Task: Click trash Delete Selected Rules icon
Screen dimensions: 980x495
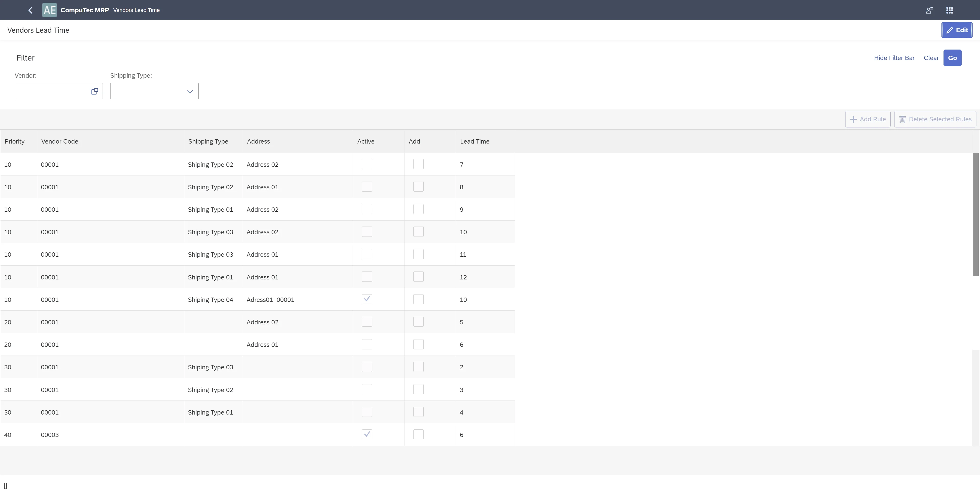Action: coord(902,119)
